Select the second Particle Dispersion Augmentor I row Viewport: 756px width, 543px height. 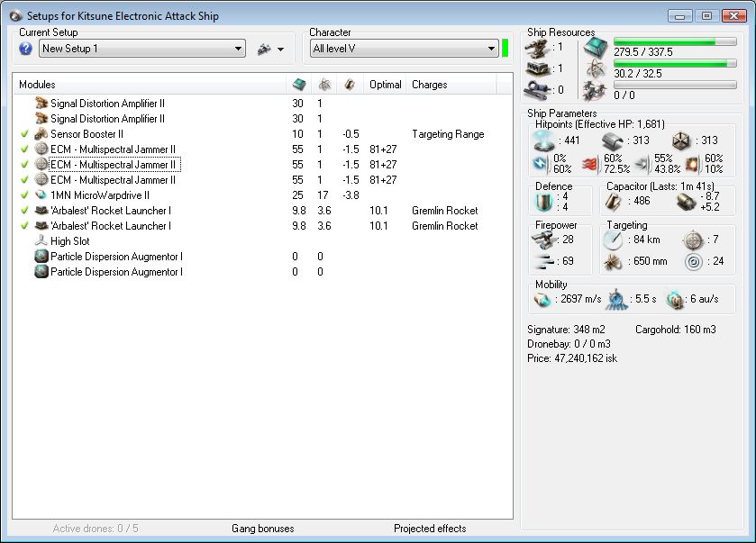point(262,272)
